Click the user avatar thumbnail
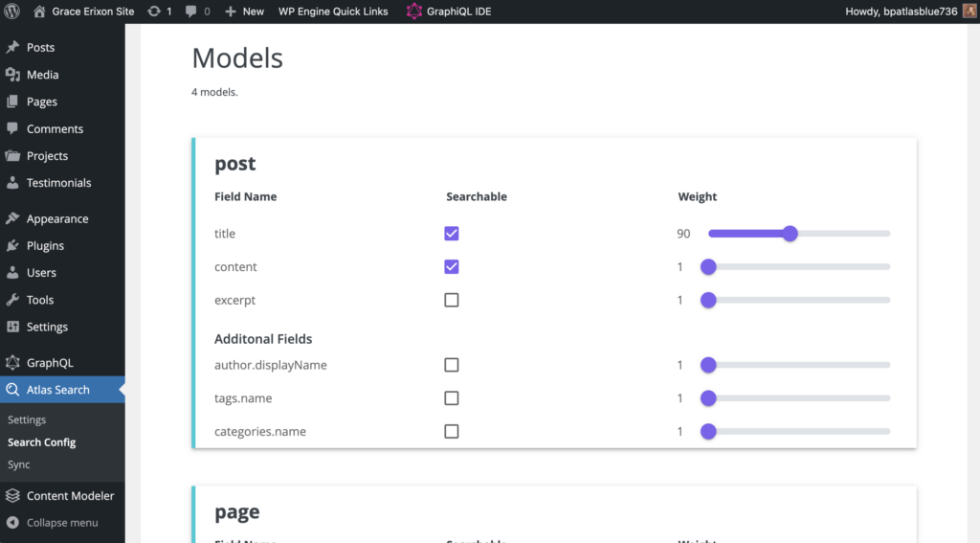Viewport: 980px width, 543px height. click(969, 11)
